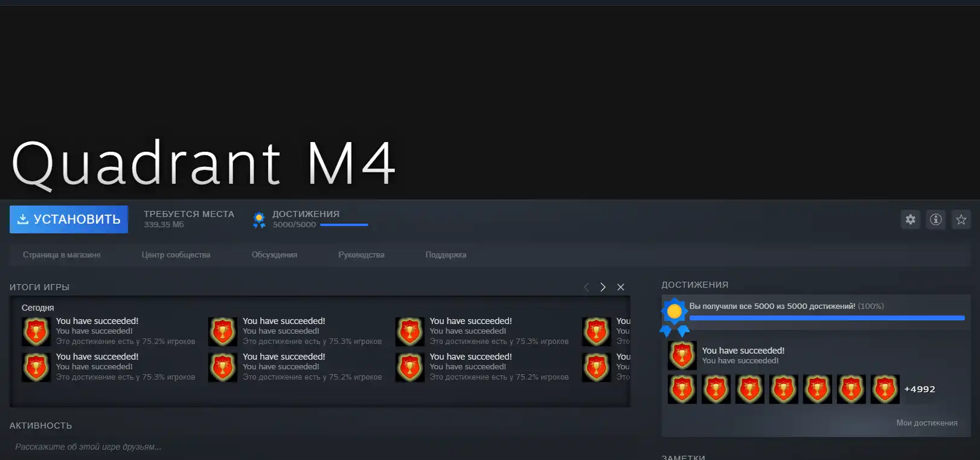Click third trophy icon in bottom achievements row
The height and width of the screenshot is (460, 980).
(x=750, y=389)
